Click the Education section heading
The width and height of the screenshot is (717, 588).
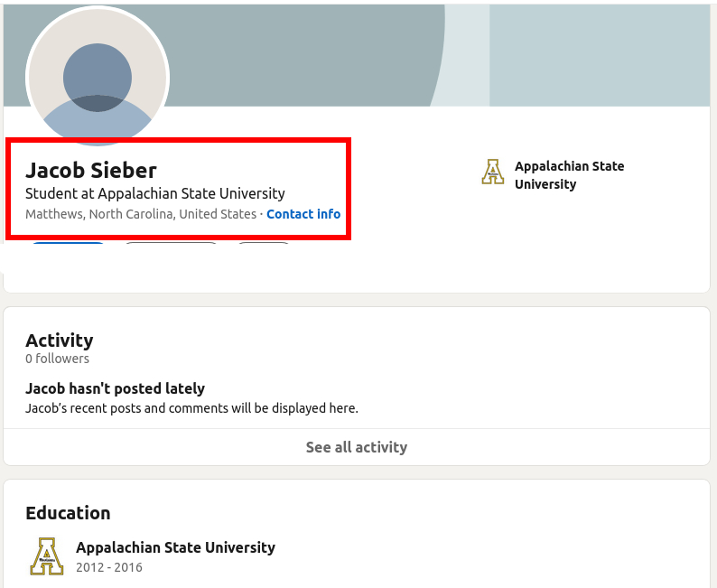tap(68, 513)
